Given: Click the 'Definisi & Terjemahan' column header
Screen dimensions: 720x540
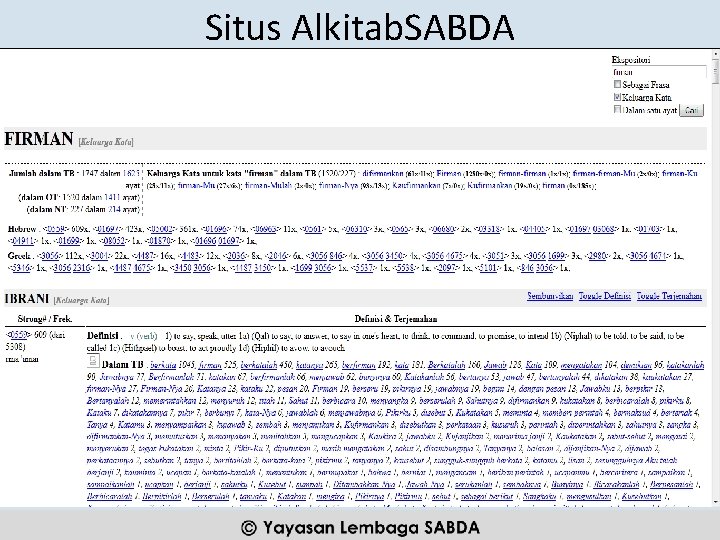Looking at the screenshot, I should click(395, 319).
